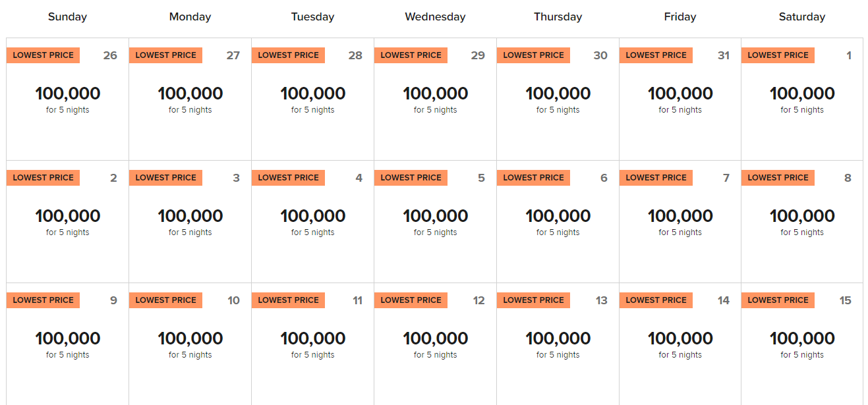Select the calendar cell for date 26
Image resolution: width=868 pixels, height=405 pixels.
click(67, 99)
